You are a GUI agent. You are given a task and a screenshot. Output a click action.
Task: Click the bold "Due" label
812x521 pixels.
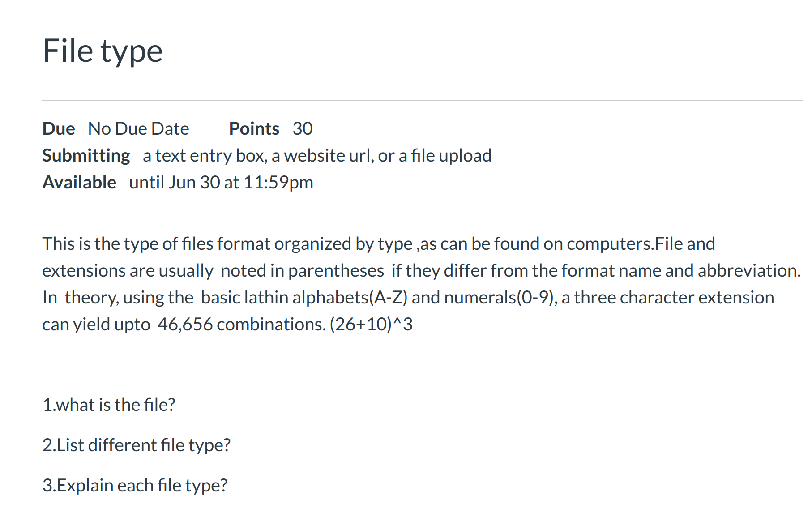point(59,129)
